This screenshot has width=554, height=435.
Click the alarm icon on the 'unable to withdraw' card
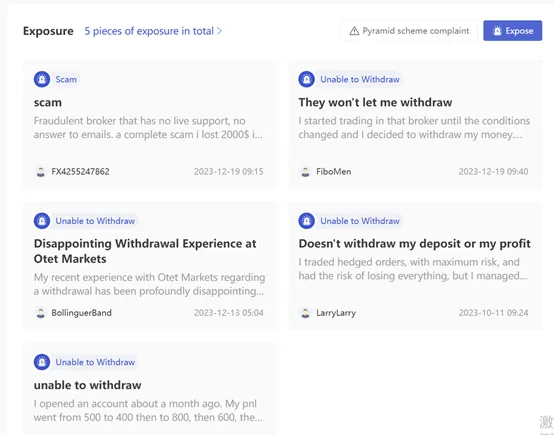tap(42, 362)
